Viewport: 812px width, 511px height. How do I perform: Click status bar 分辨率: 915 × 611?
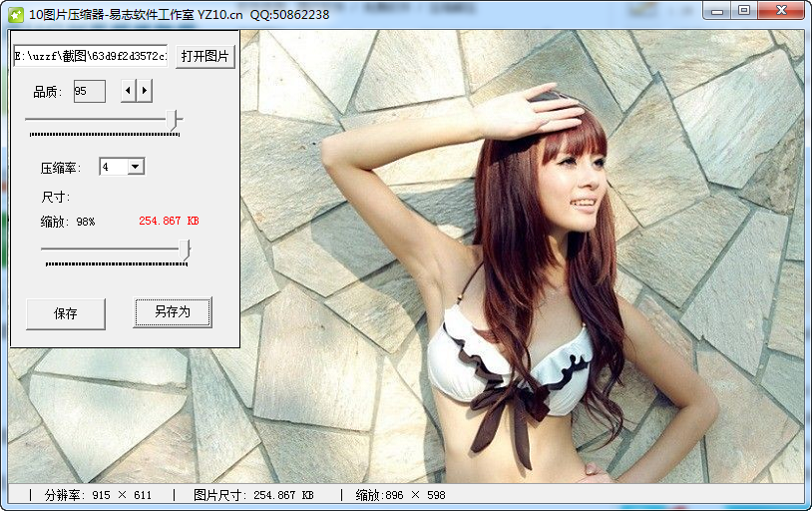click(98, 495)
